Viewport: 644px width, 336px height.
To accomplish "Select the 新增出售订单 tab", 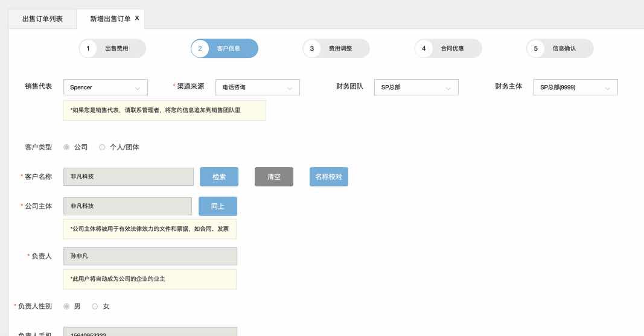I will tap(110, 19).
